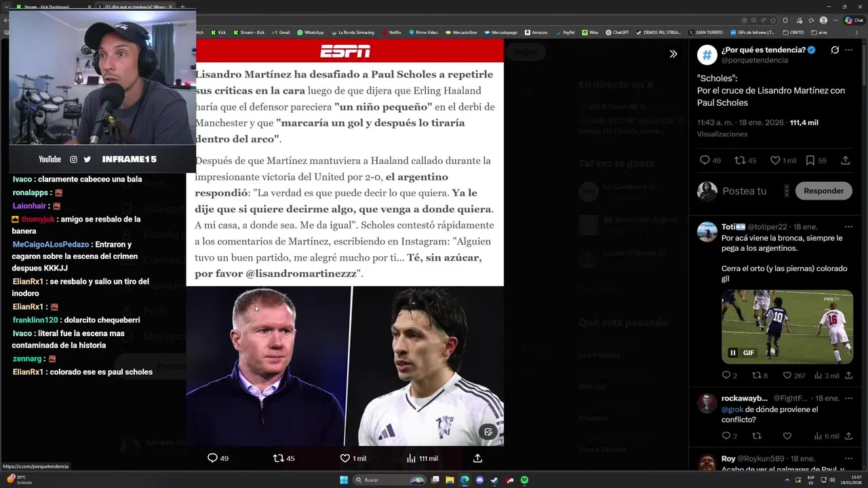Image resolution: width=868 pixels, height=488 pixels.
Task: Open more options on Roy's reply
Action: pyautogui.click(x=848, y=459)
